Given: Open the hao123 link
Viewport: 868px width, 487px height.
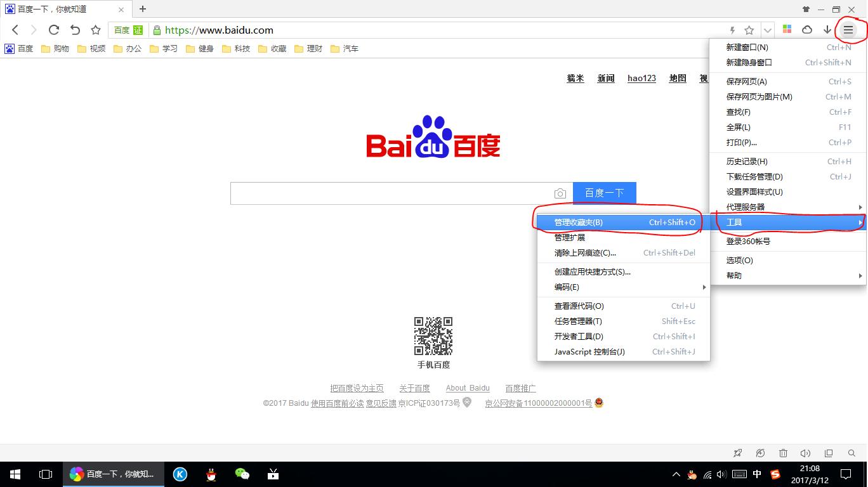Looking at the screenshot, I should point(641,78).
